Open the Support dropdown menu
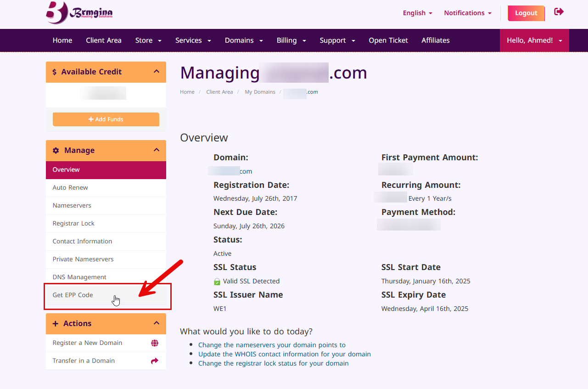Viewport: 588px width, 389px height. click(x=338, y=40)
